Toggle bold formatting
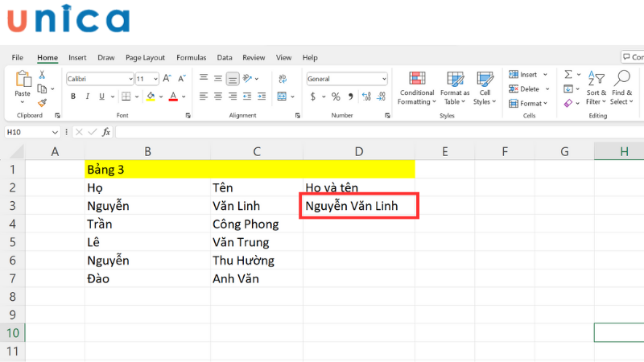This screenshot has height=362, width=644. coord(73,97)
